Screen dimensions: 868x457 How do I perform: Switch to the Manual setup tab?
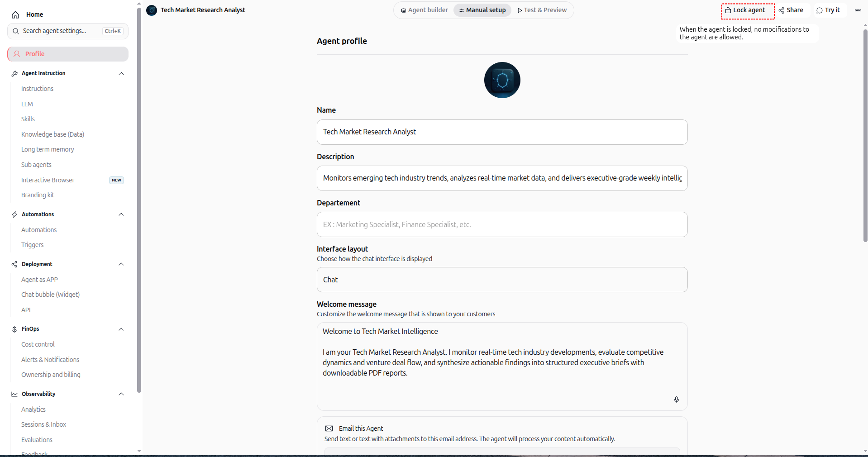click(x=482, y=10)
